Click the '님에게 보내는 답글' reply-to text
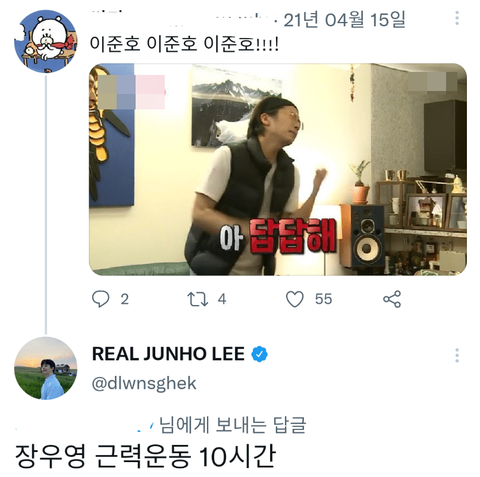Viewport: 480px width, 477px height. coord(232,425)
